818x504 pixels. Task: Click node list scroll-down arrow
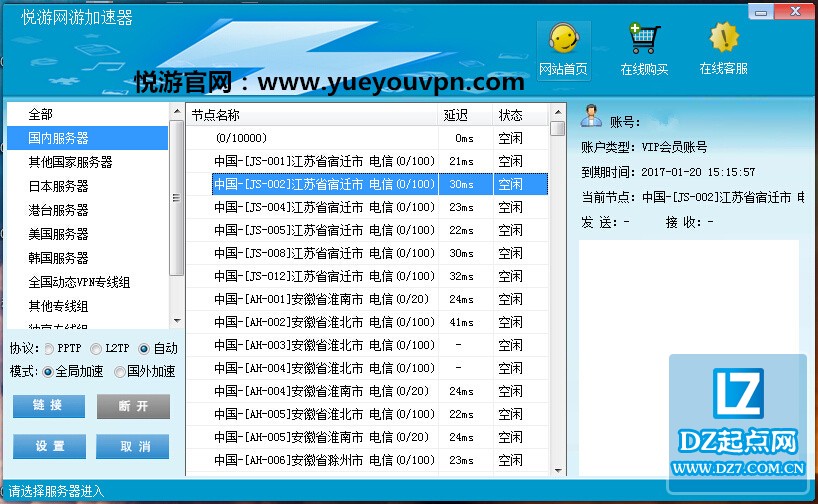558,470
